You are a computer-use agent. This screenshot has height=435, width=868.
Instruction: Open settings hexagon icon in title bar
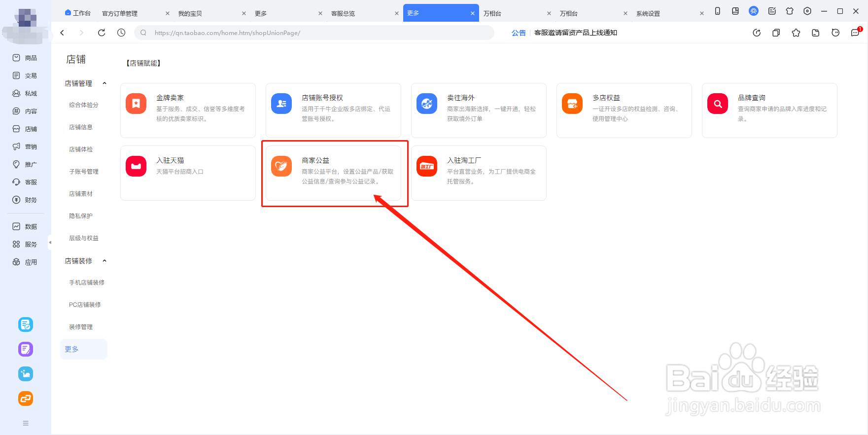pyautogui.click(x=807, y=11)
